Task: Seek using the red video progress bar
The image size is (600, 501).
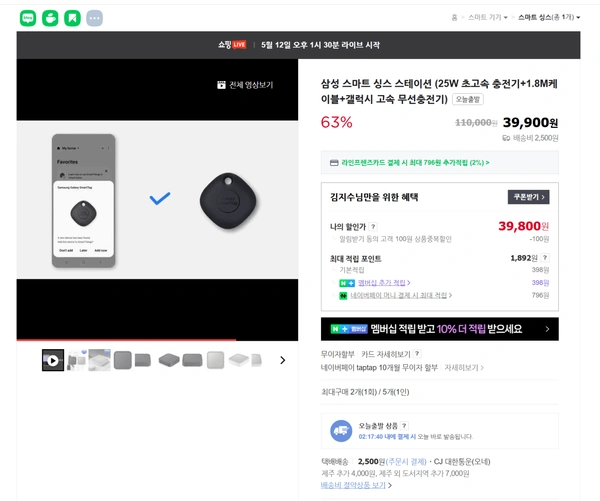Action: [x=157, y=339]
